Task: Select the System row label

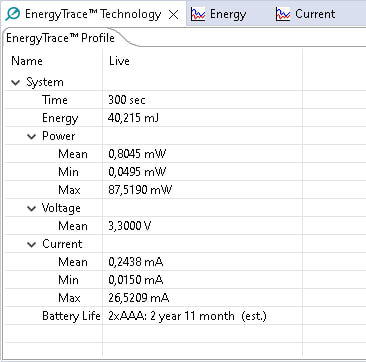Action: point(45,82)
